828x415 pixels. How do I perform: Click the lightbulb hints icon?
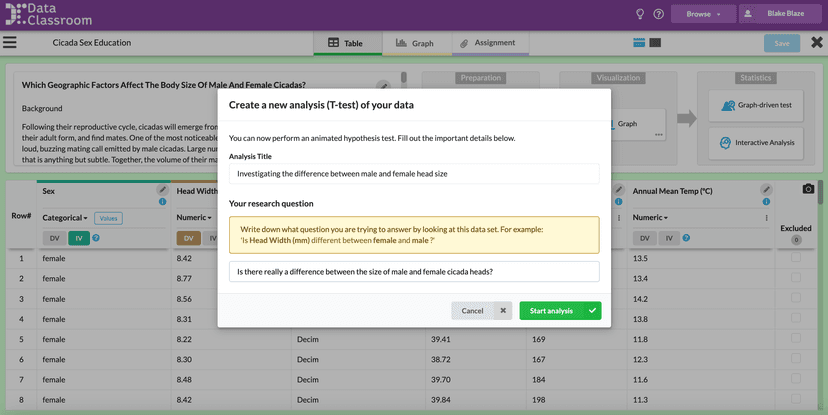pyautogui.click(x=640, y=14)
